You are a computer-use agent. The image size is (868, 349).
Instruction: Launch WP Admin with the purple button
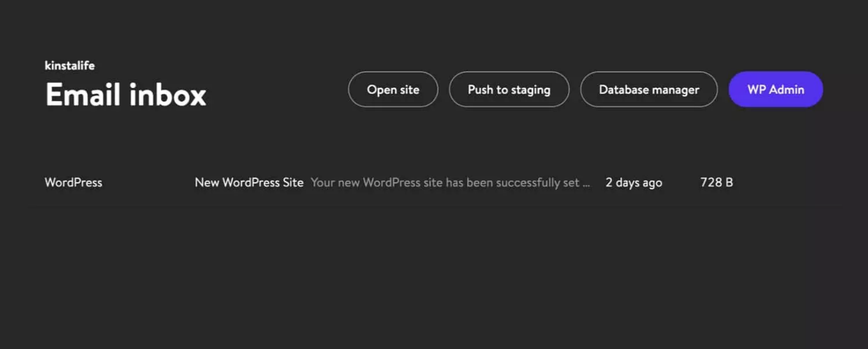(x=776, y=89)
